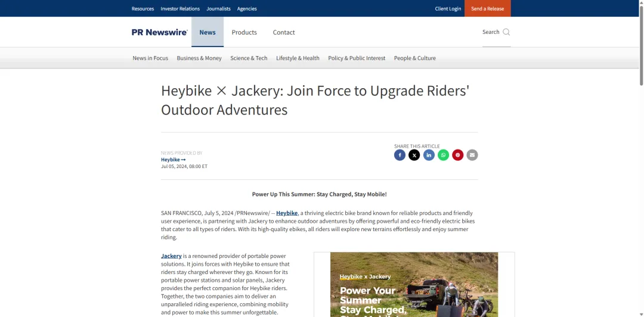Follow the Heybike hyperlink in article

tap(287, 213)
